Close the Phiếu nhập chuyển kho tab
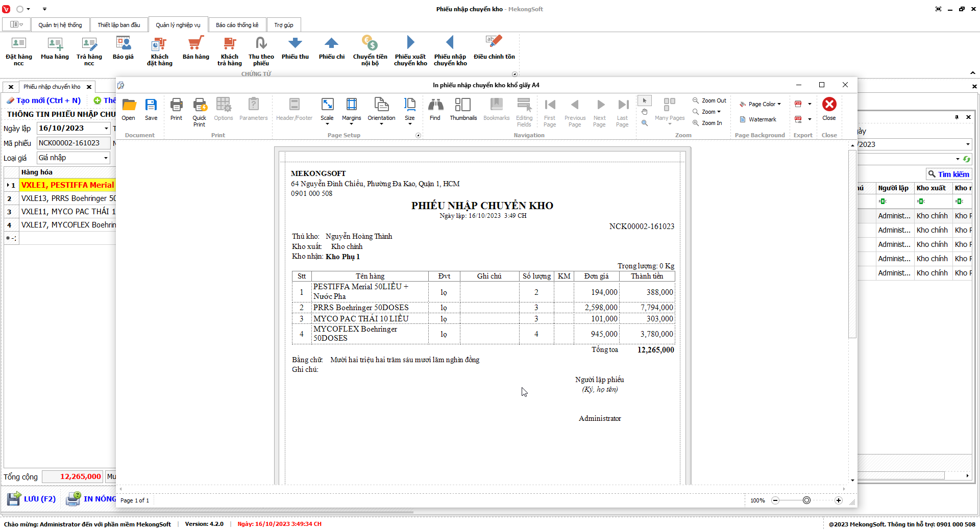 pos(89,87)
